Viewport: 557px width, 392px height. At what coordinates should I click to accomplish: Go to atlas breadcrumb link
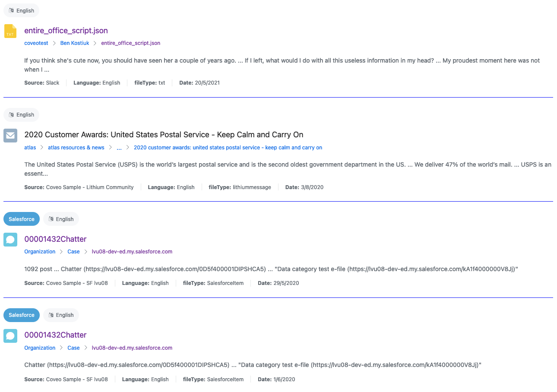pyautogui.click(x=30, y=148)
